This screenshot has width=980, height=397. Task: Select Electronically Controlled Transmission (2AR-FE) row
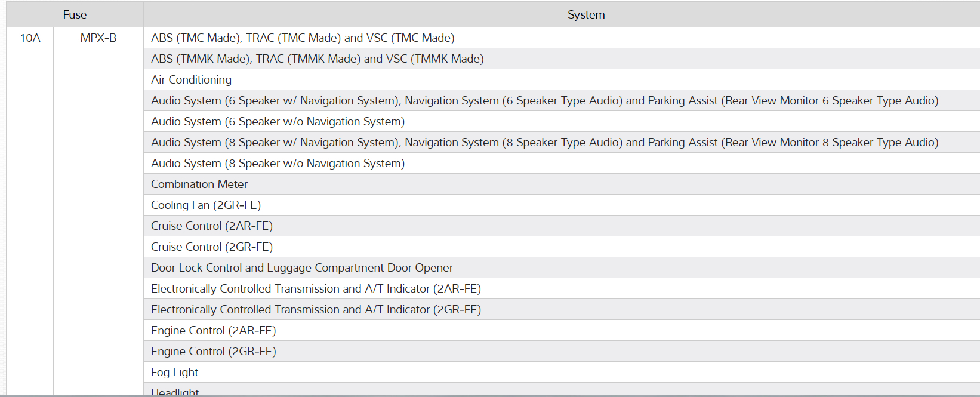(316, 288)
